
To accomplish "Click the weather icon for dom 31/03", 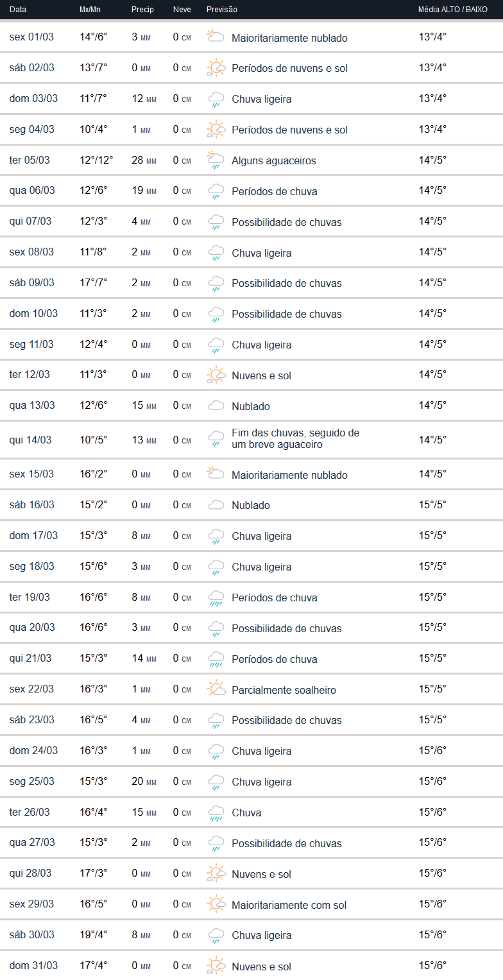I will pos(216,966).
